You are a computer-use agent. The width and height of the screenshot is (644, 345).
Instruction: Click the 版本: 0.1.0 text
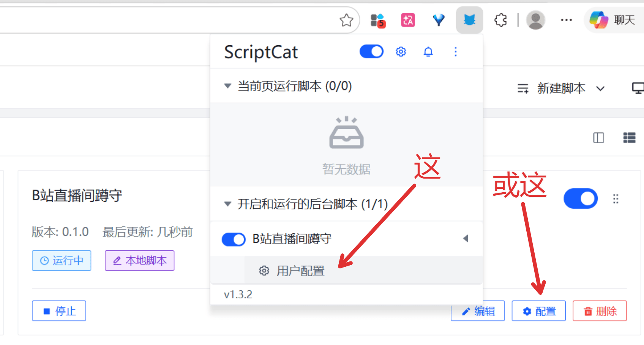[x=60, y=232]
